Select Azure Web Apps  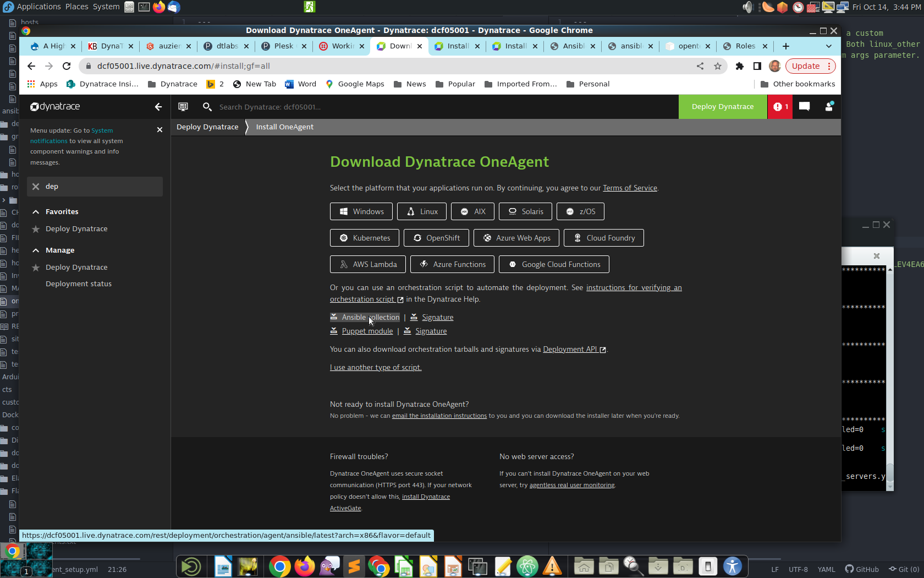[x=516, y=238]
